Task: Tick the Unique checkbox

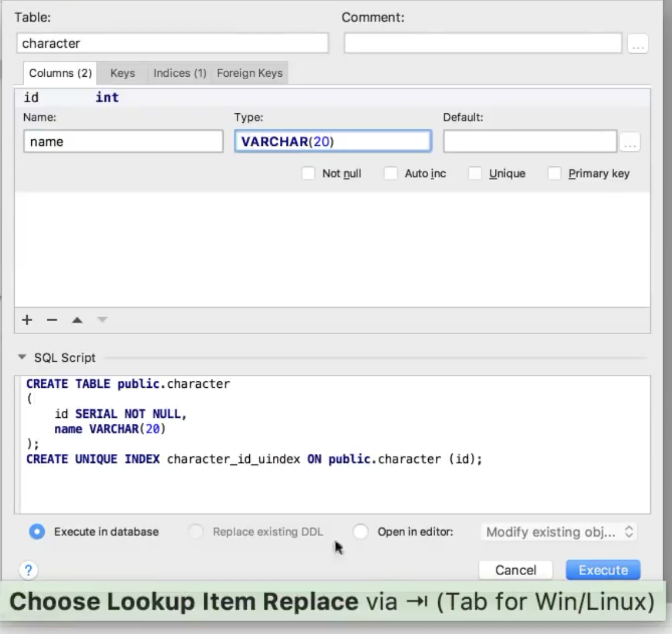Action: pyautogui.click(x=475, y=174)
